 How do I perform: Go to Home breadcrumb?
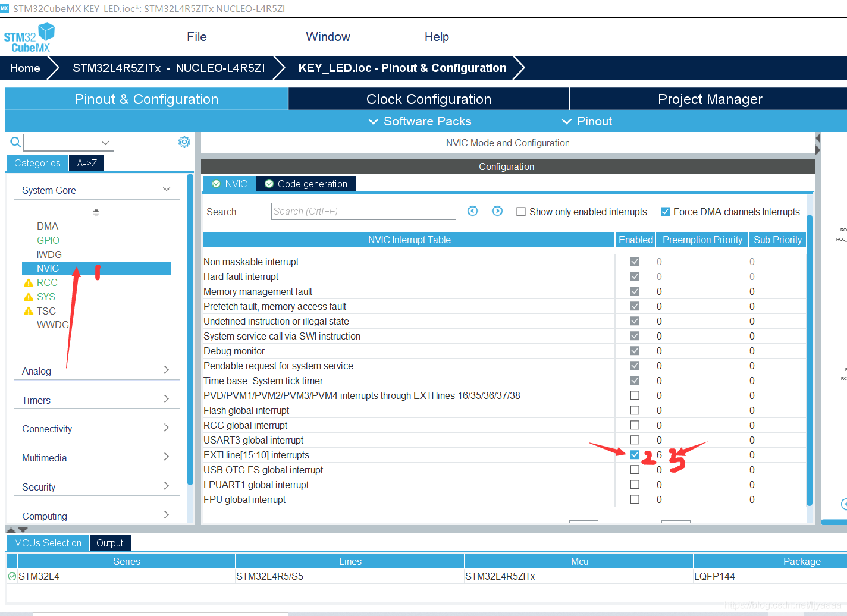pyautogui.click(x=25, y=68)
